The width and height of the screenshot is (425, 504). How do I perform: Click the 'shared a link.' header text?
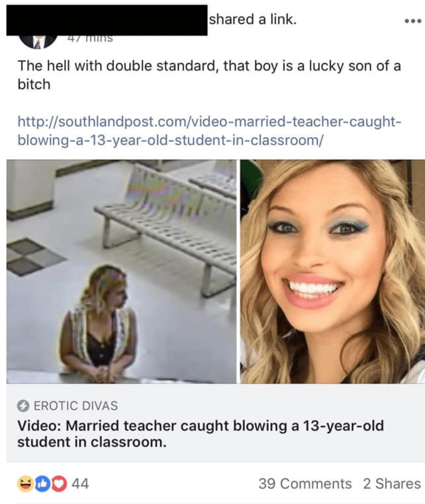coord(253,19)
